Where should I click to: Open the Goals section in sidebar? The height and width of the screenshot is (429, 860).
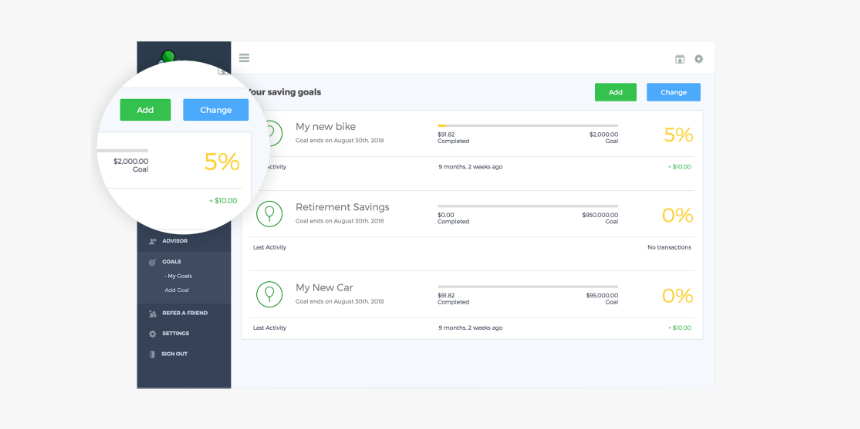[171, 262]
